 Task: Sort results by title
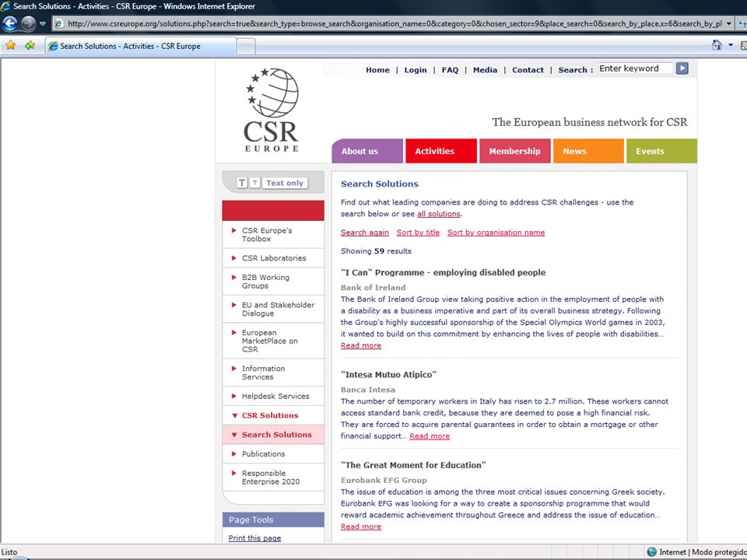point(419,233)
